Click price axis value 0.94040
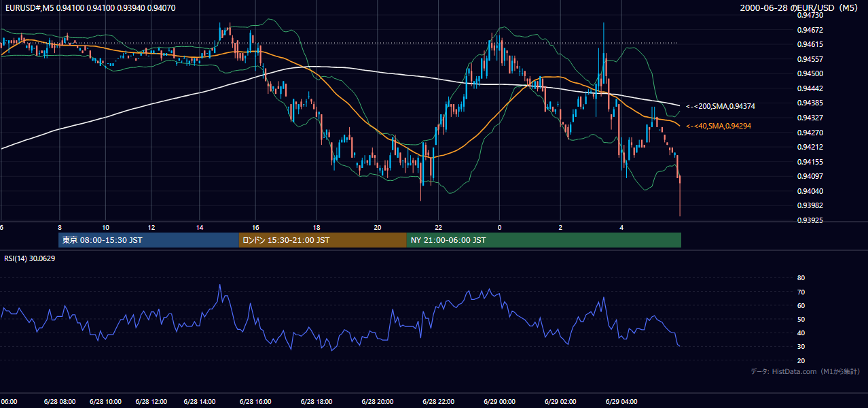868x408 pixels. click(x=810, y=191)
